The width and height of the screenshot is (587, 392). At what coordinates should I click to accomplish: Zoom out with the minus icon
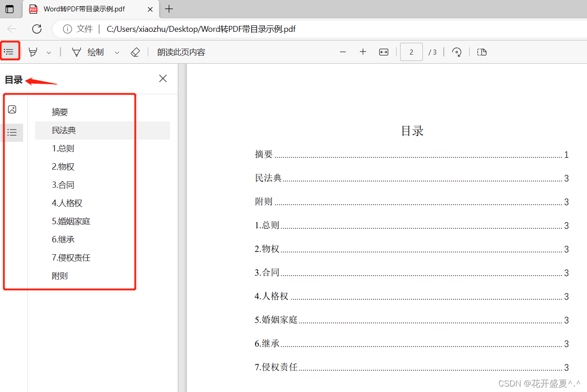tap(343, 52)
